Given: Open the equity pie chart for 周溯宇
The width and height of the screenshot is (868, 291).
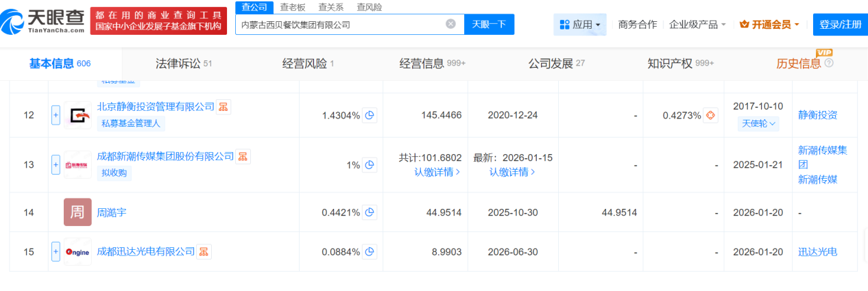Looking at the screenshot, I should (370, 212).
